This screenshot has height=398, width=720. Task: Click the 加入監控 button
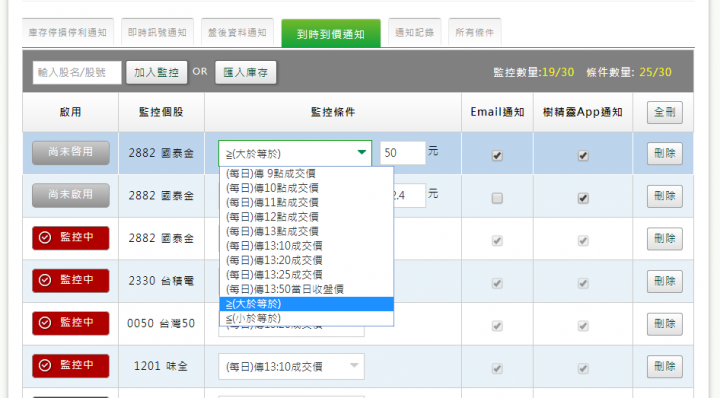[x=157, y=73]
